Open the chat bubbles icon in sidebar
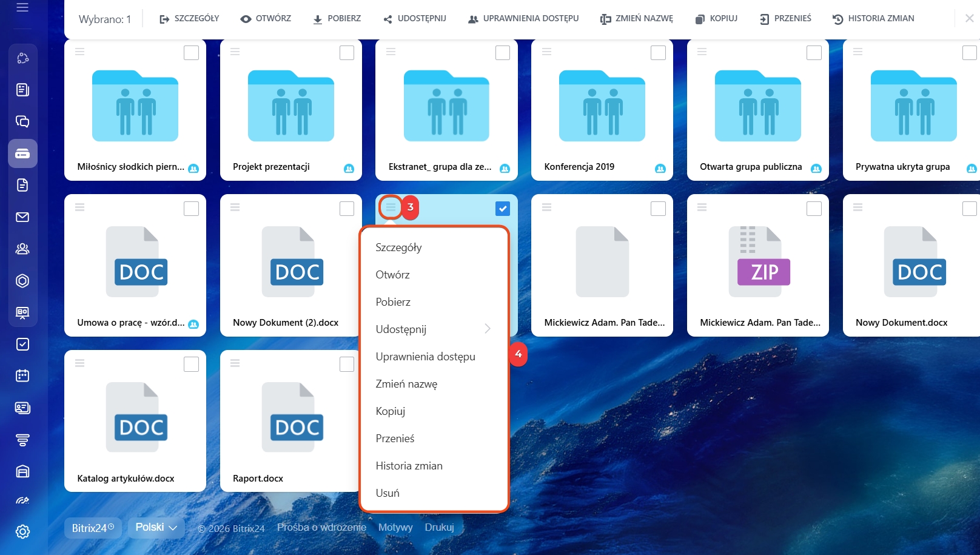This screenshot has height=555, width=980. [x=22, y=121]
